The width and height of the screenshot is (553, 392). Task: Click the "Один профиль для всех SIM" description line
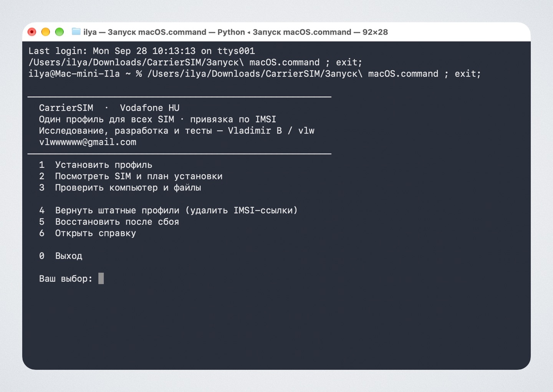pos(157,119)
